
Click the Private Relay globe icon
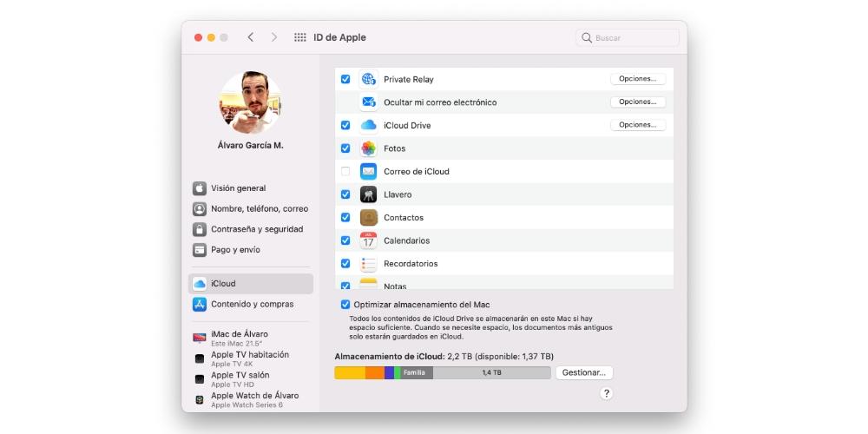point(368,79)
